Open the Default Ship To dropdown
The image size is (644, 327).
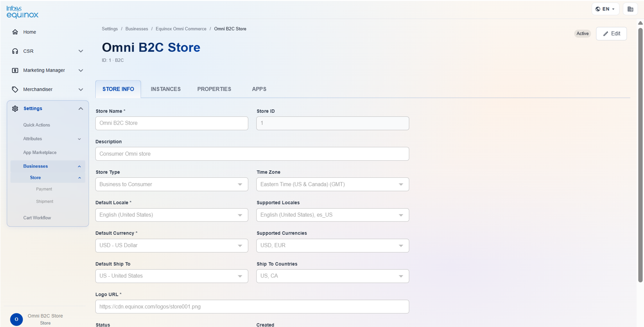pyautogui.click(x=172, y=276)
